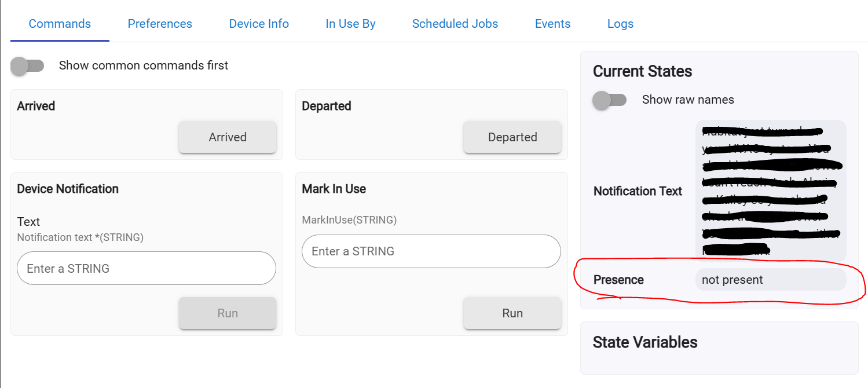View the Events tab

point(552,24)
